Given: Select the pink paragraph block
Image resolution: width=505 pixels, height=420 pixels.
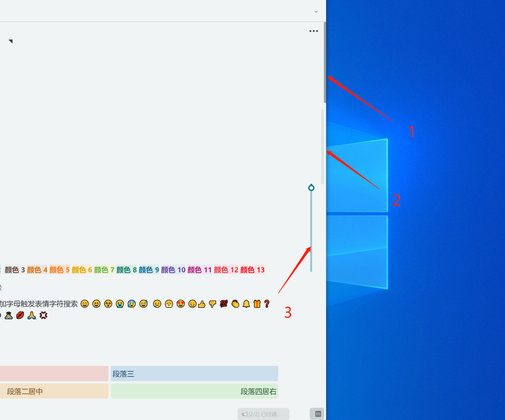Looking at the screenshot, I should click(54, 374).
